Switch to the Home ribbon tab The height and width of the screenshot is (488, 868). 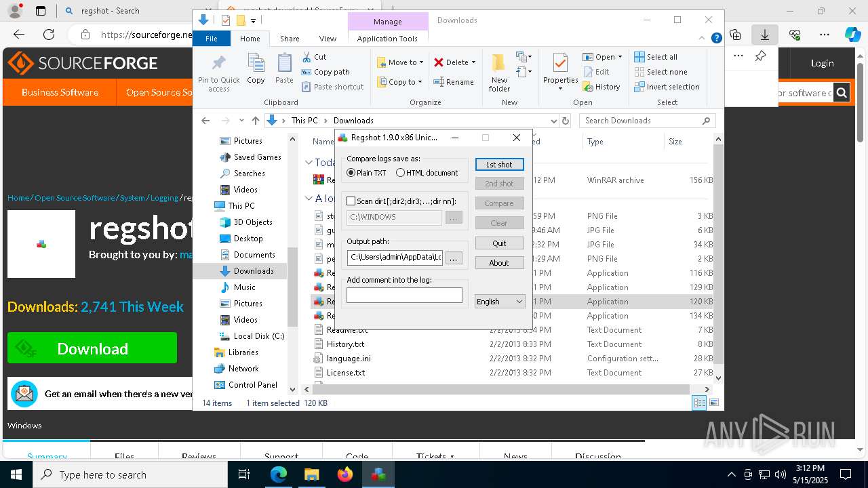click(250, 39)
